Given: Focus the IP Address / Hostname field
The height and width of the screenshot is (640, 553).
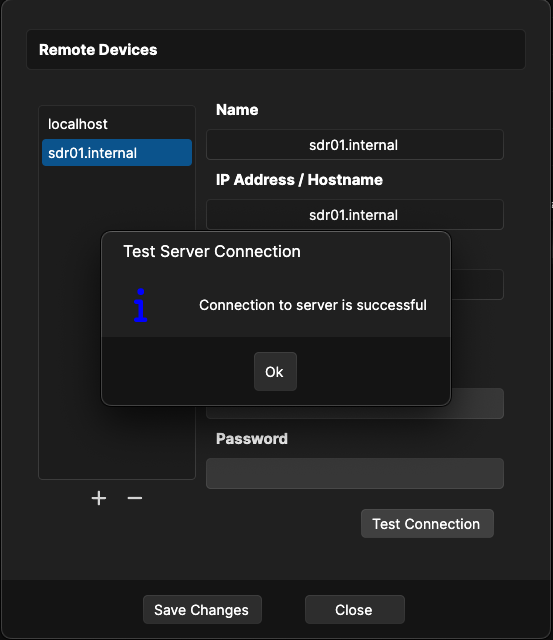Looking at the screenshot, I should pos(355,215).
